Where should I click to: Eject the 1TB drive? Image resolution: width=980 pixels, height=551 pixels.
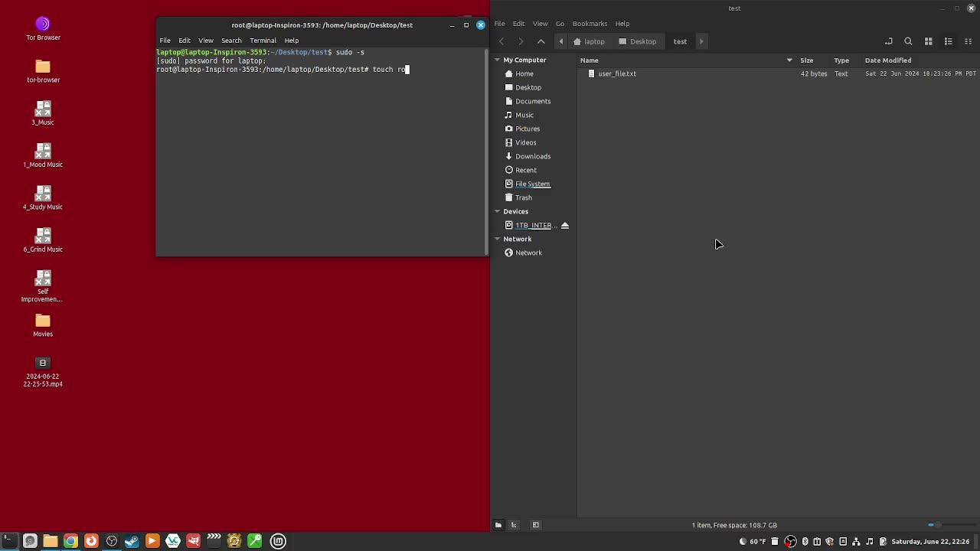tap(565, 225)
